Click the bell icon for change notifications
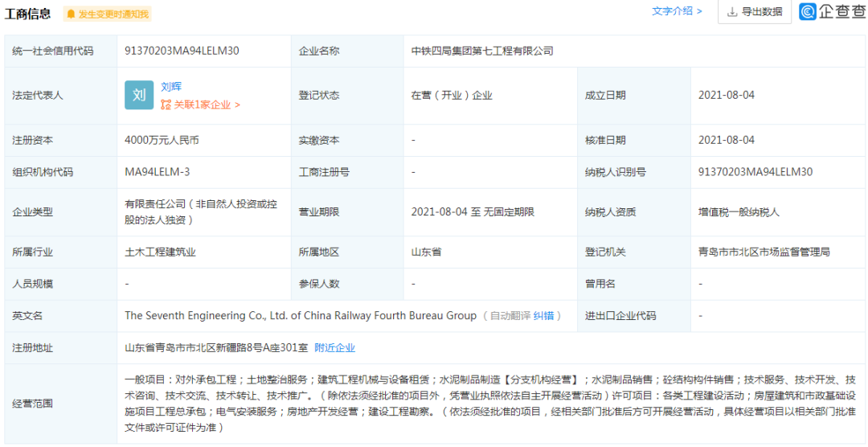The height and width of the screenshot is (447, 868). tap(71, 14)
